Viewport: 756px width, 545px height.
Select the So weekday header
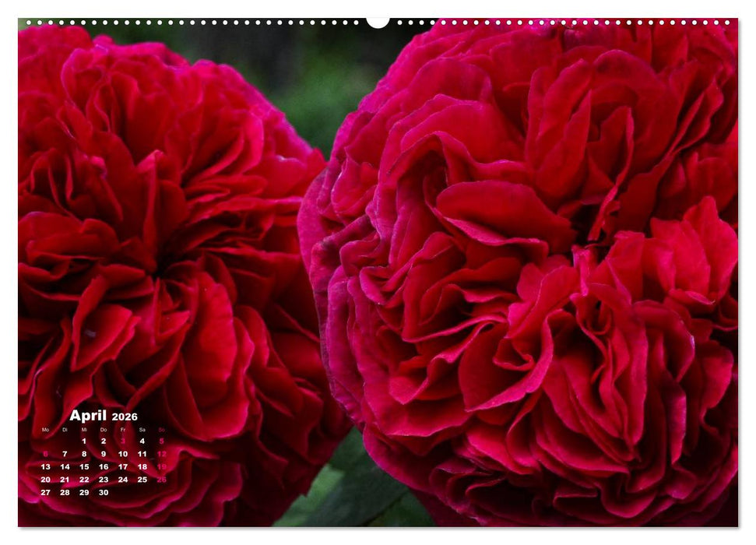(x=161, y=430)
